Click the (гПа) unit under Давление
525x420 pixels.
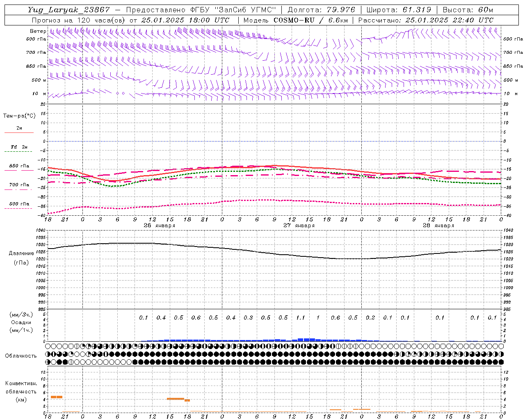(21, 263)
